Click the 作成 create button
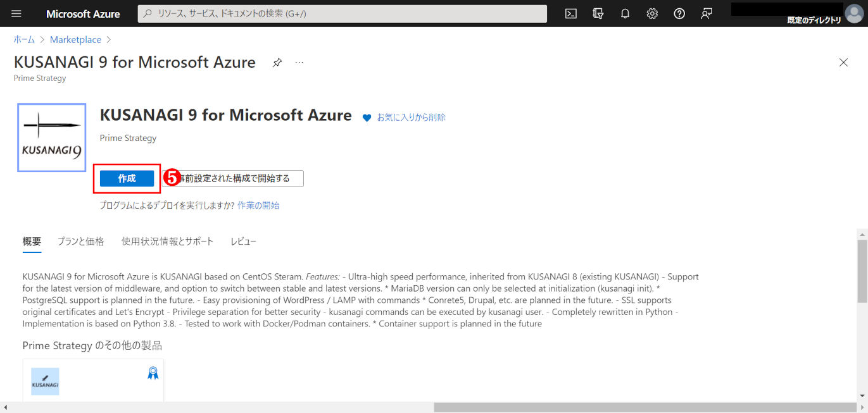Image resolution: width=868 pixels, height=413 pixels. pos(127,178)
